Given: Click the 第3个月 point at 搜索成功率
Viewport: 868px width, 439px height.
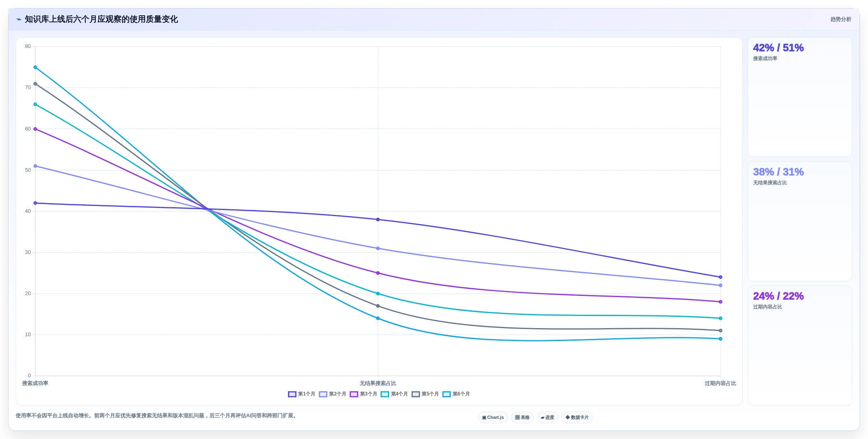Looking at the screenshot, I should point(35,129).
